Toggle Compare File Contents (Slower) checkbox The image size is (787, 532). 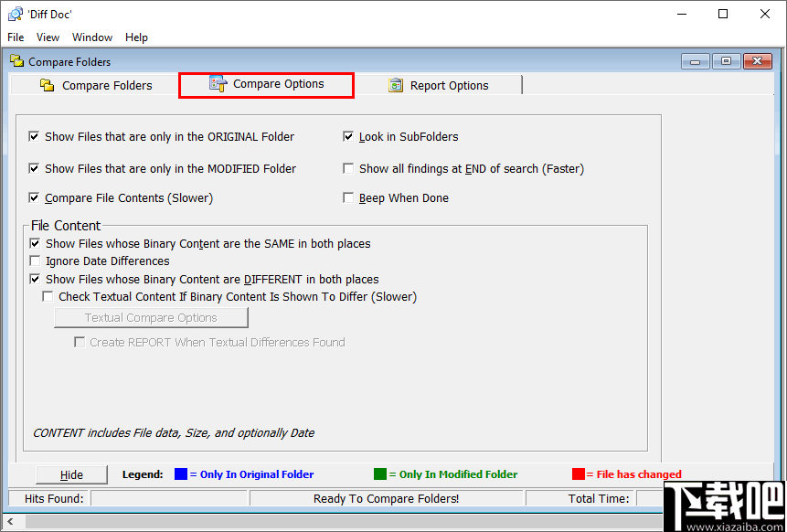point(34,198)
